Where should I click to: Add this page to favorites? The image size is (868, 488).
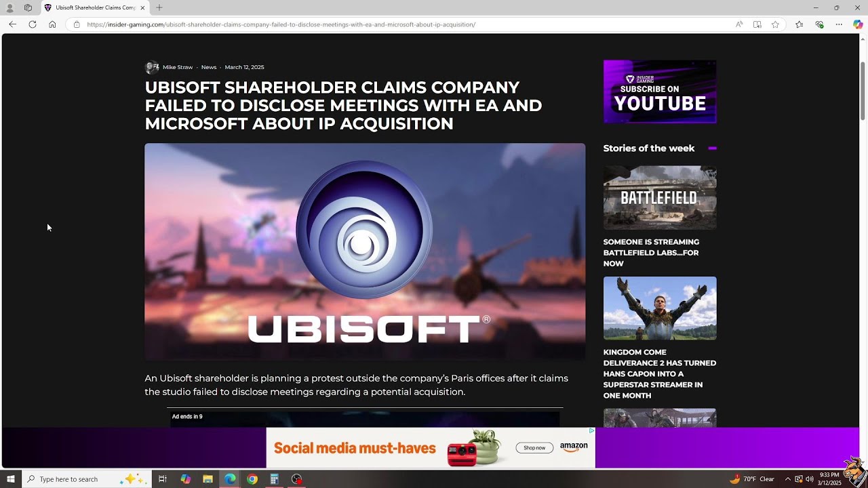pos(775,24)
